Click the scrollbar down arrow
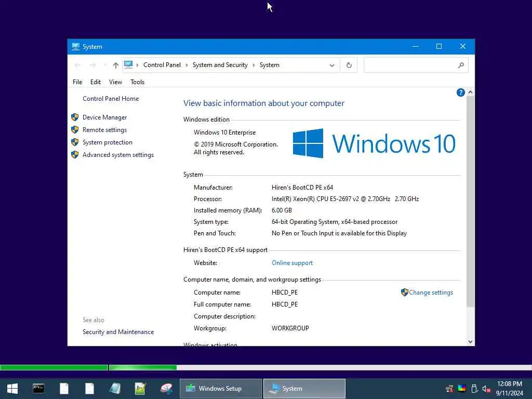Screen dimensions: 532x399 click(470, 342)
